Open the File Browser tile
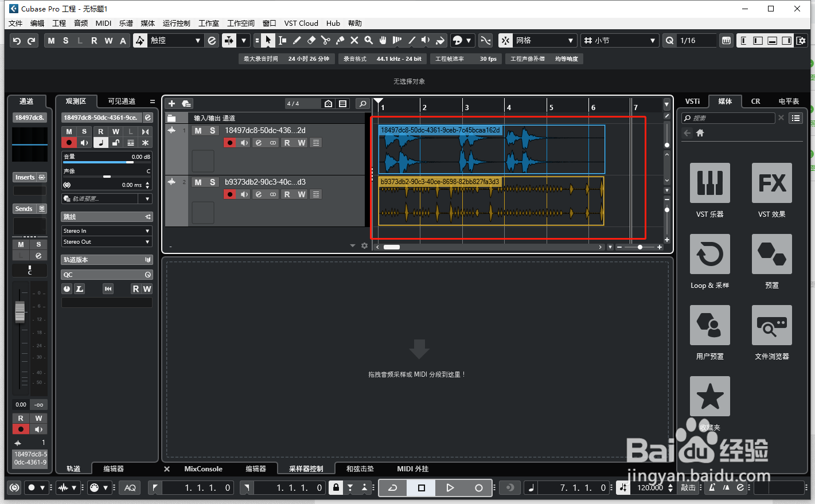815x504 pixels. click(x=771, y=325)
